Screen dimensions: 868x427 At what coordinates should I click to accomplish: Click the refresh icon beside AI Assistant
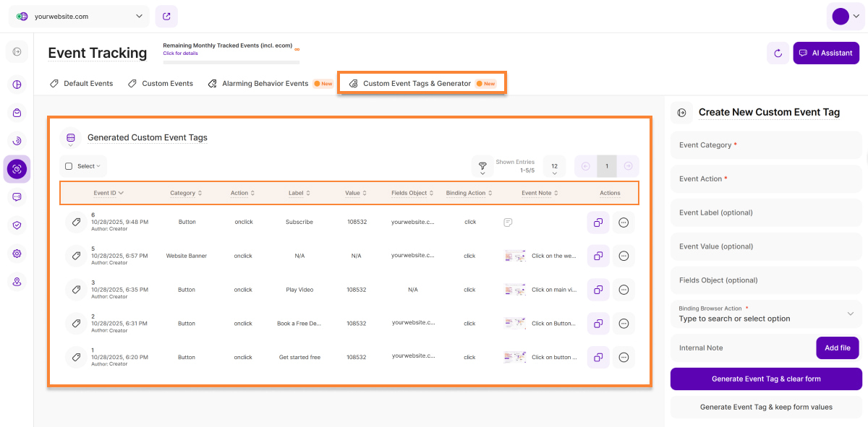point(778,53)
